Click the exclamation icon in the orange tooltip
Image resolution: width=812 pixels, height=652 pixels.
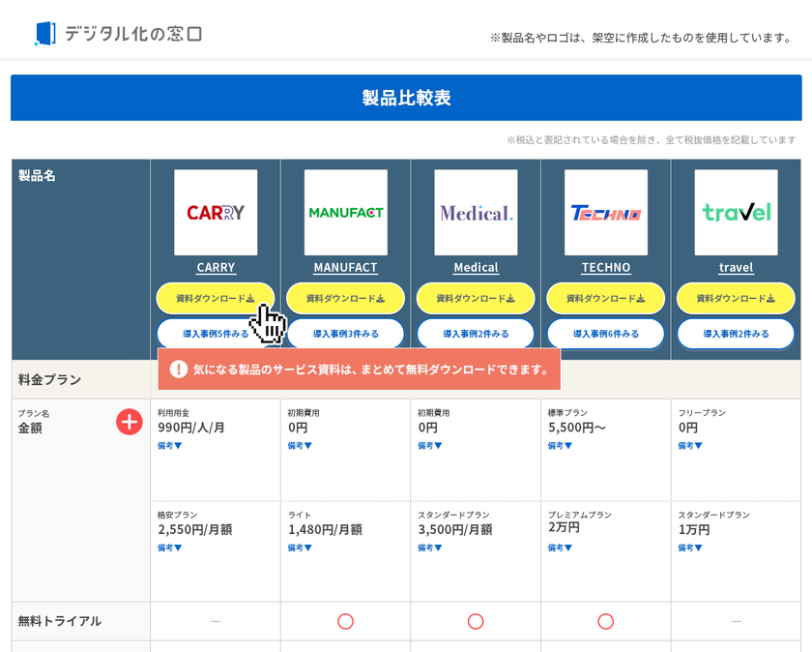(x=179, y=370)
